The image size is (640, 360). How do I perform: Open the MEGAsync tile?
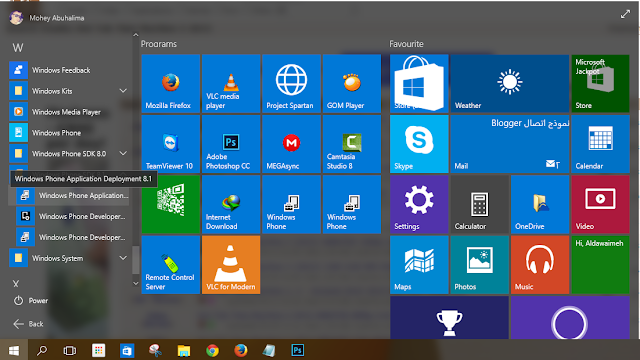(x=291, y=144)
